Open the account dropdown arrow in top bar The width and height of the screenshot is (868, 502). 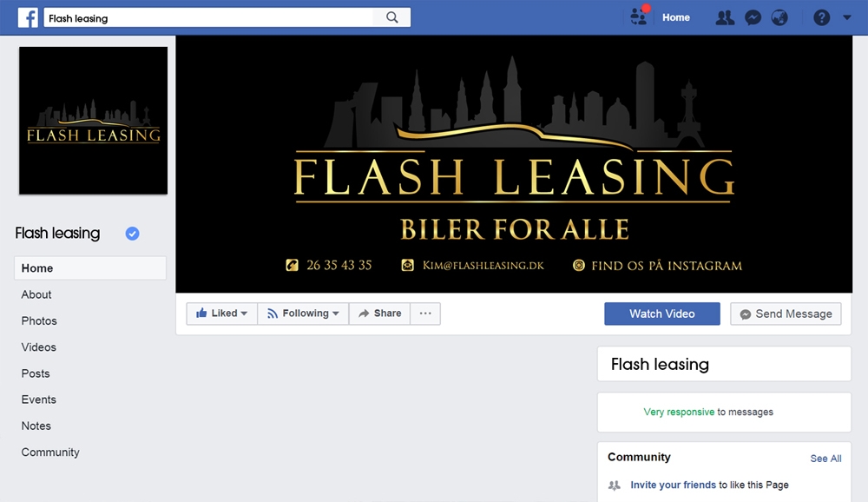[847, 17]
